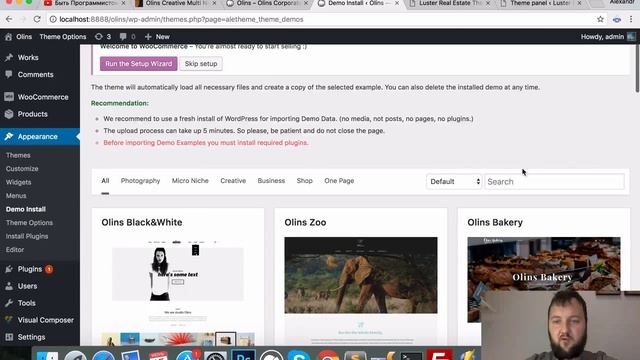Open Theme Options in the admin bar
This screenshot has height=360, width=640.
[x=63, y=37]
